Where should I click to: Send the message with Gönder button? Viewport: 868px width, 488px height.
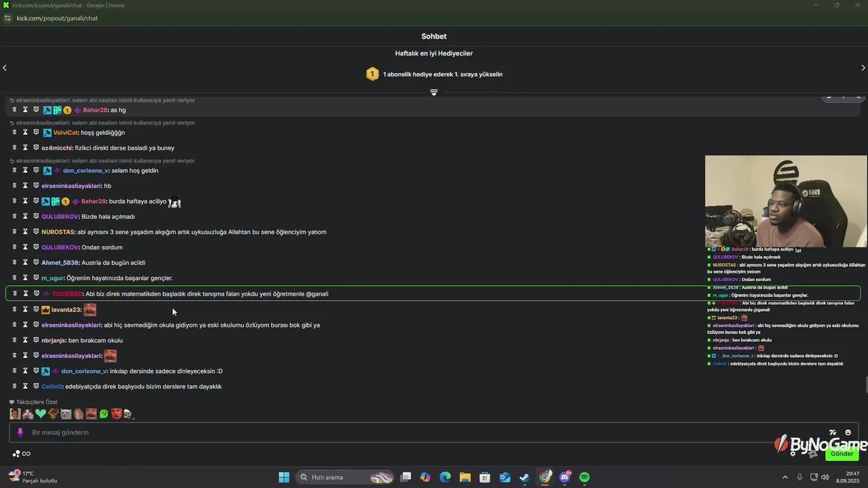[842, 453]
